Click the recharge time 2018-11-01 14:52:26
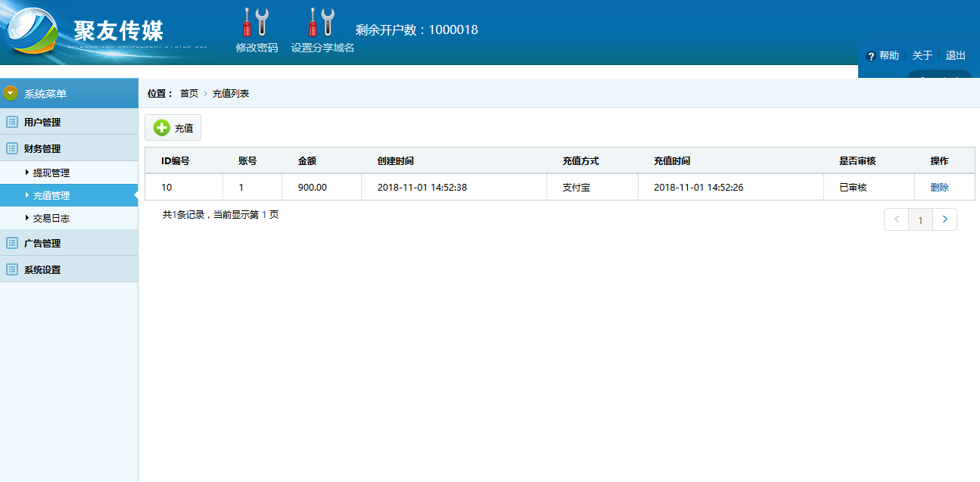 coord(698,188)
